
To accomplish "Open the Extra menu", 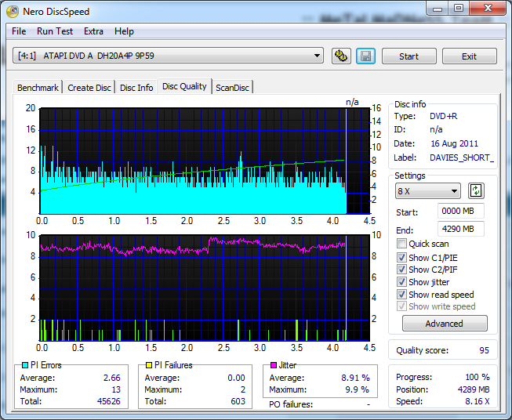I will (x=93, y=31).
